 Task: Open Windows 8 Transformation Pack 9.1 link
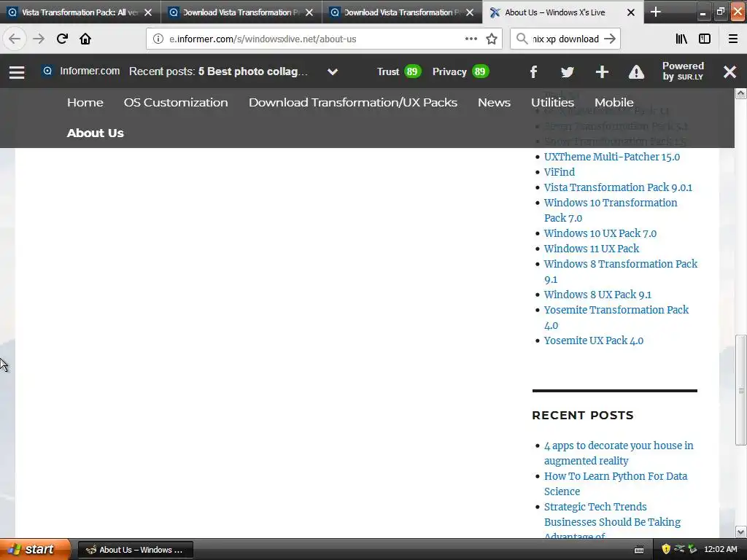621,271
